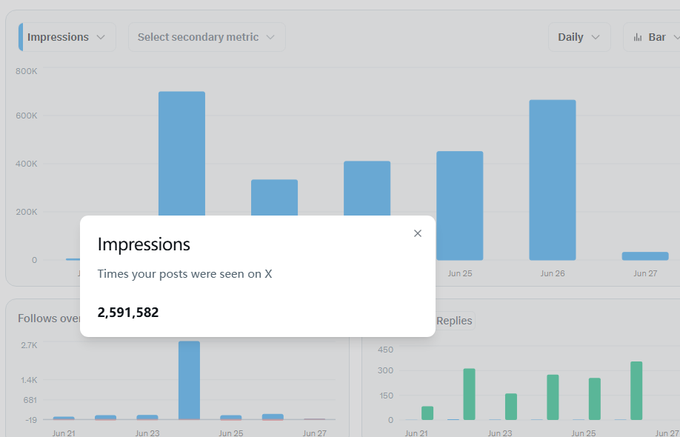680x437 pixels.
Task: Open the Select secondary metric dropdown
Action: pos(207,37)
